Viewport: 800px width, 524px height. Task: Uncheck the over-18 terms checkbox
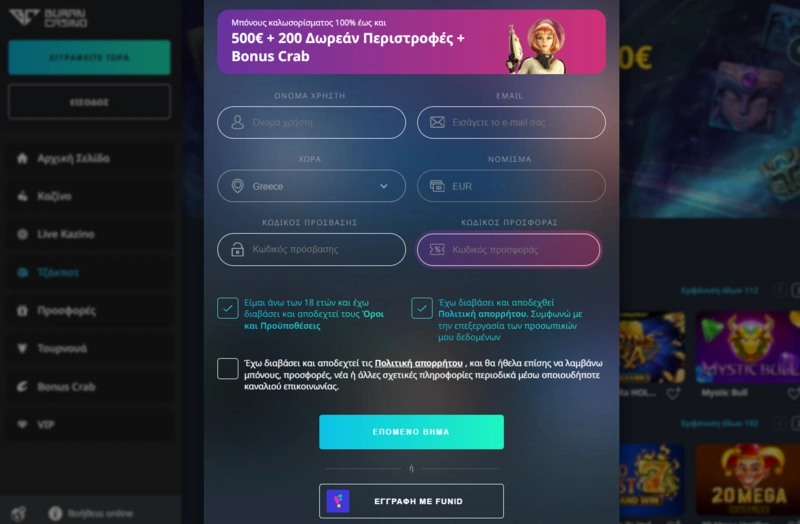click(x=228, y=308)
